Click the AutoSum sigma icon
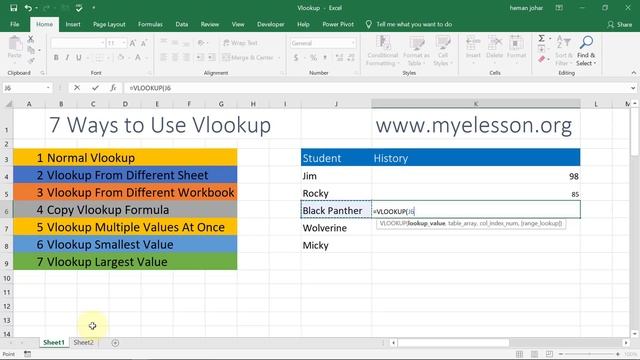 coord(542,38)
